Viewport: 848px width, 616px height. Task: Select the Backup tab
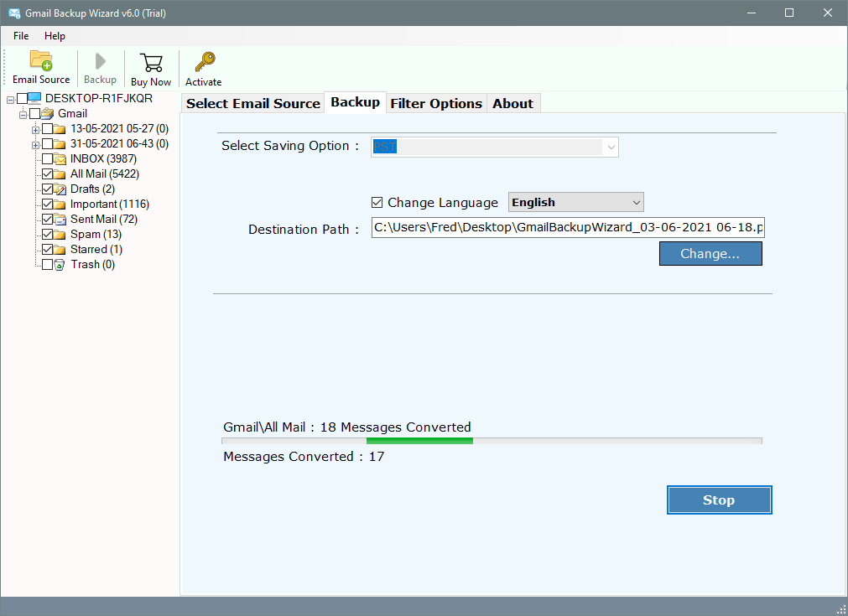[x=356, y=102]
